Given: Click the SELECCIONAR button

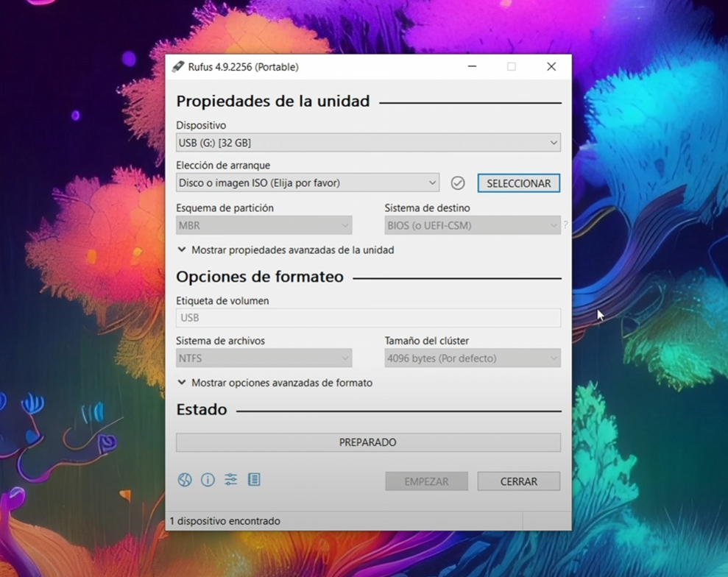Looking at the screenshot, I should click(519, 183).
